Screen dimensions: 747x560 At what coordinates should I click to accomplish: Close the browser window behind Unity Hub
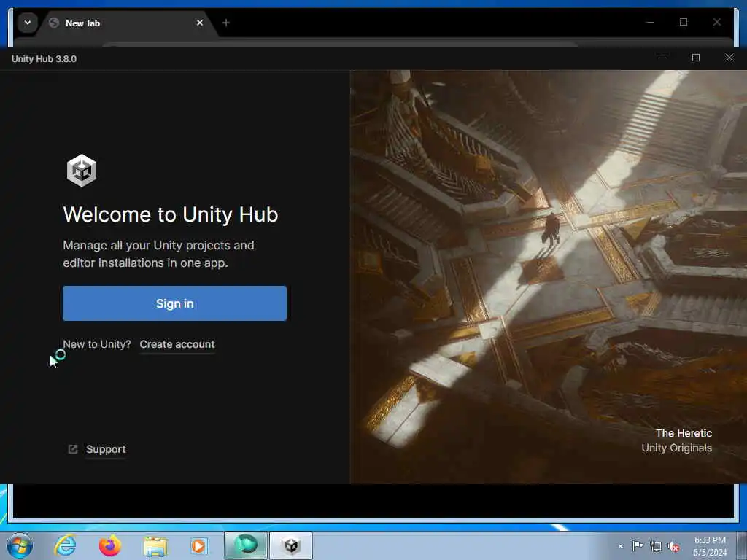716,22
